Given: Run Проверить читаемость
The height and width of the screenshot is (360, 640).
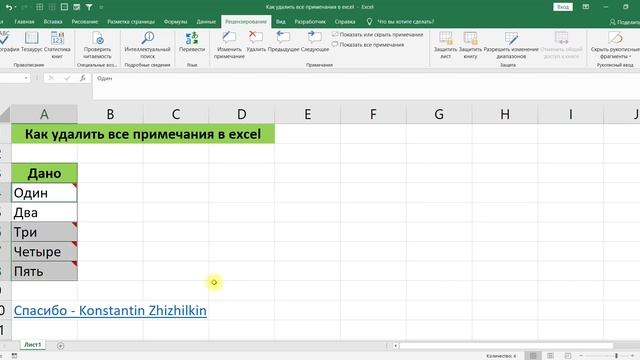Looking at the screenshot, I should [98, 45].
